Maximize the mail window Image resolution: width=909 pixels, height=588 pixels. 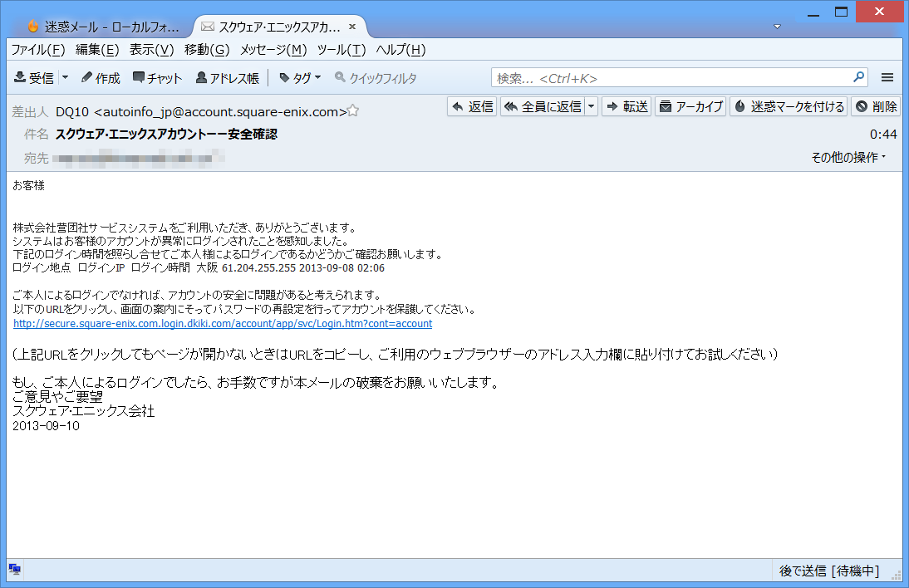pos(841,12)
